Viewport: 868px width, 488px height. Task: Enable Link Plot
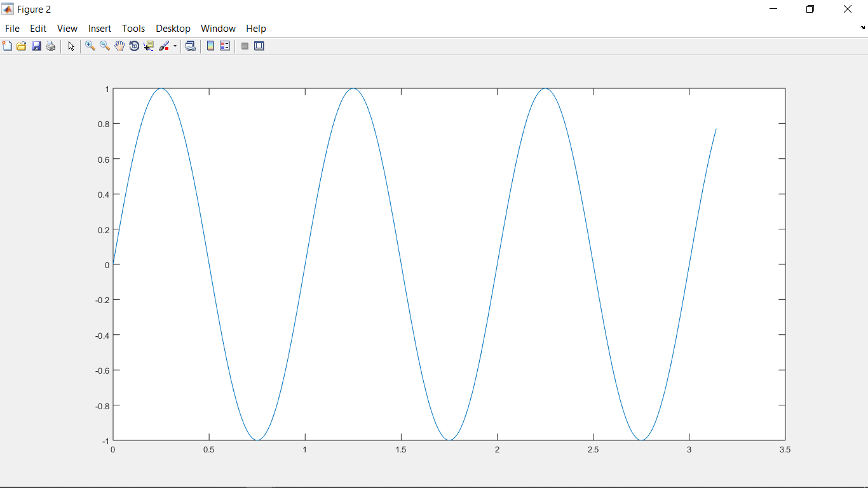[x=191, y=46]
